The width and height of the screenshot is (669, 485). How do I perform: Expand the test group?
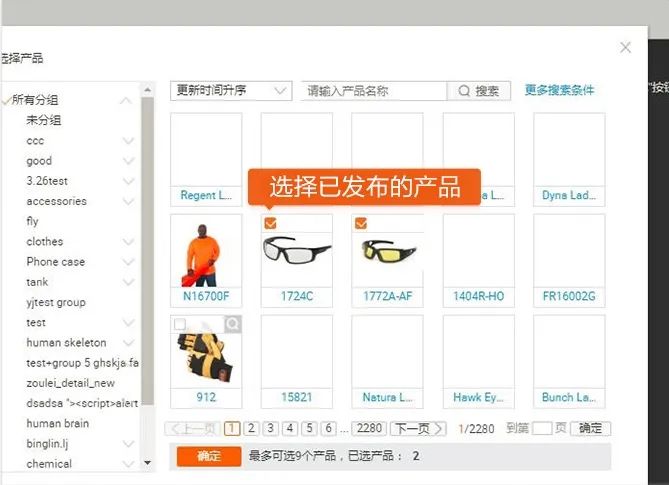coord(128,322)
